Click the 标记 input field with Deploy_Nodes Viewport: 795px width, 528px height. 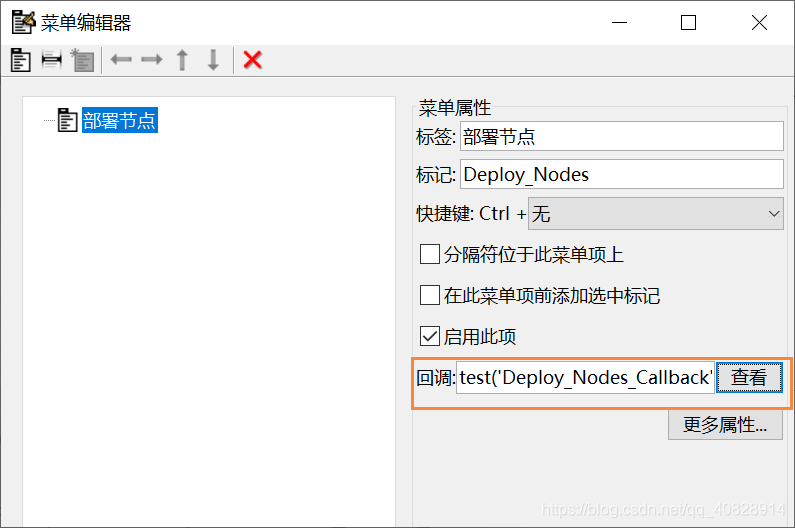pyautogui.click(x=622, y=174)
